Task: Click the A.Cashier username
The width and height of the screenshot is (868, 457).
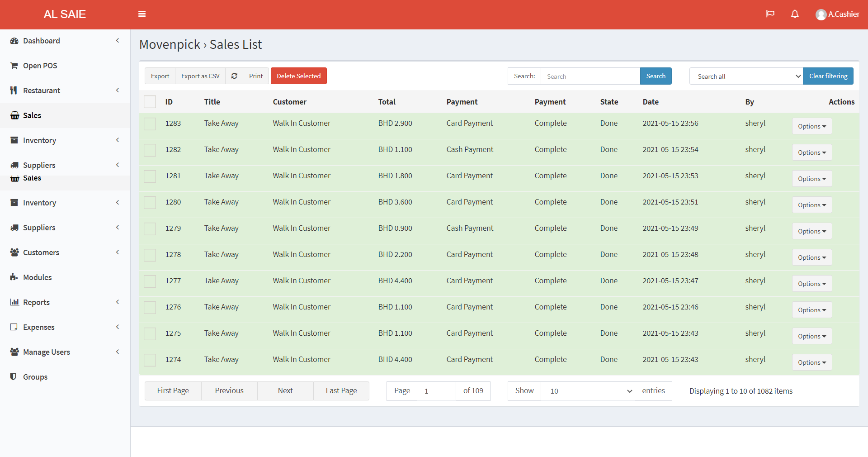Action: [844, 14]
